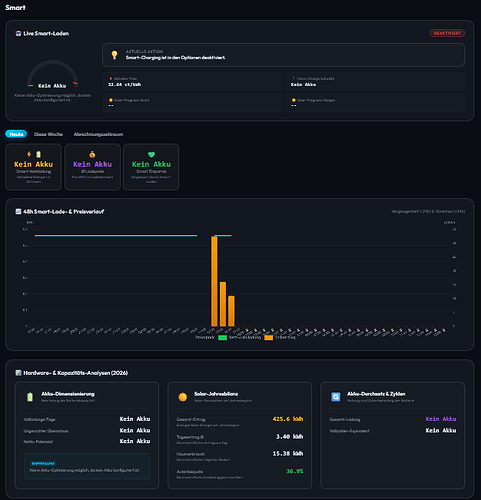The height and width of the screenshot is (500, 481).
Task: Click the sun icon next to Solar-Prognose Morgen
Action: tap(294, 100)
